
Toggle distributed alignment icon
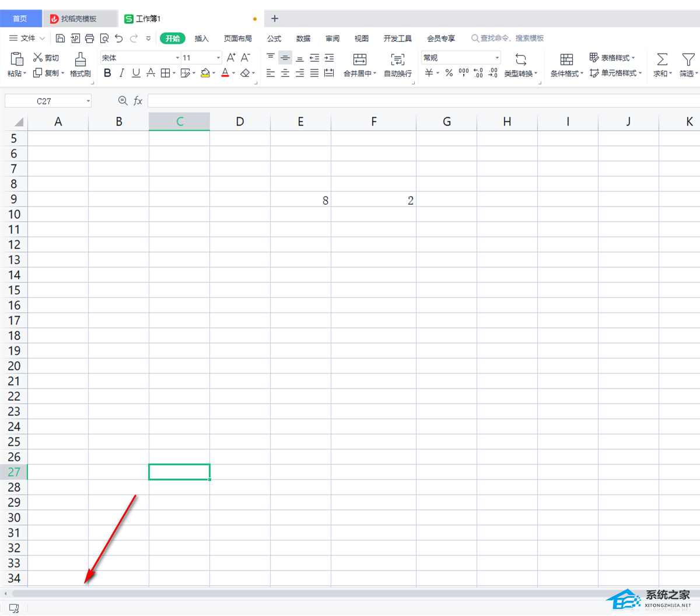329,73
